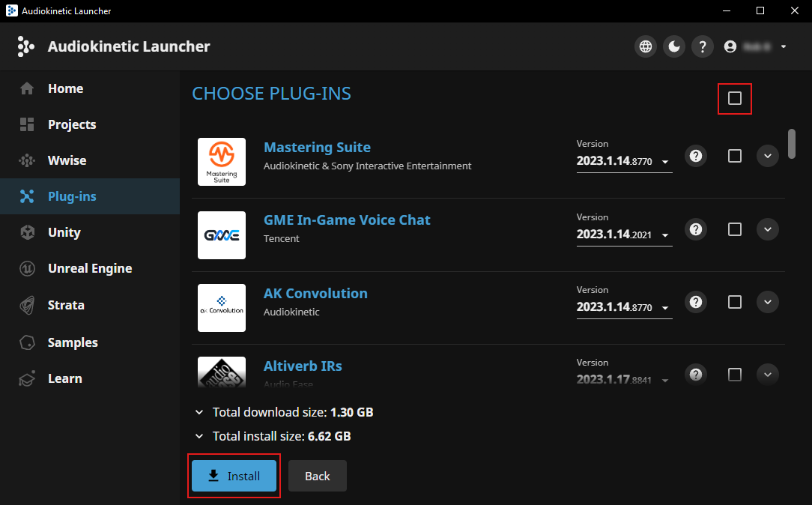Maximize the Audiokinetic Launcher window
The height and width of the screenshot is (505, 812).
pyautogui.click(x=760, y=11)
